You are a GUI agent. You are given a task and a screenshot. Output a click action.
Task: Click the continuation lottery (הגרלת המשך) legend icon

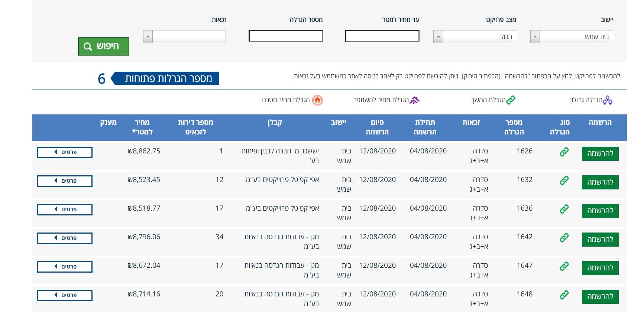511,100
